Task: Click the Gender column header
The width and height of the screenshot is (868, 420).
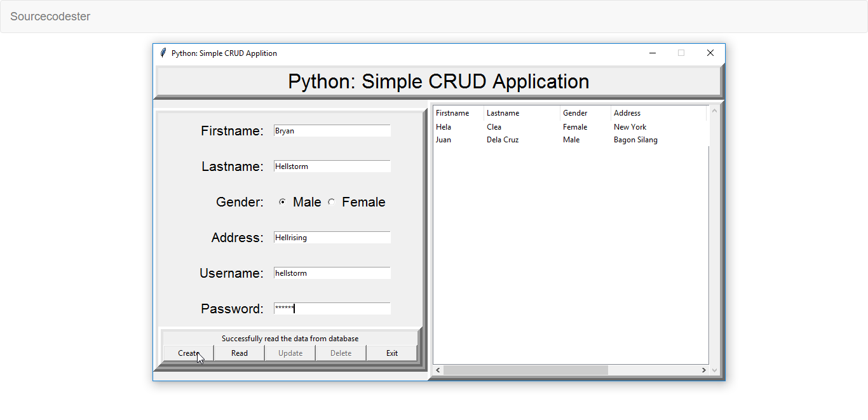Action: (x=575, y=112)
